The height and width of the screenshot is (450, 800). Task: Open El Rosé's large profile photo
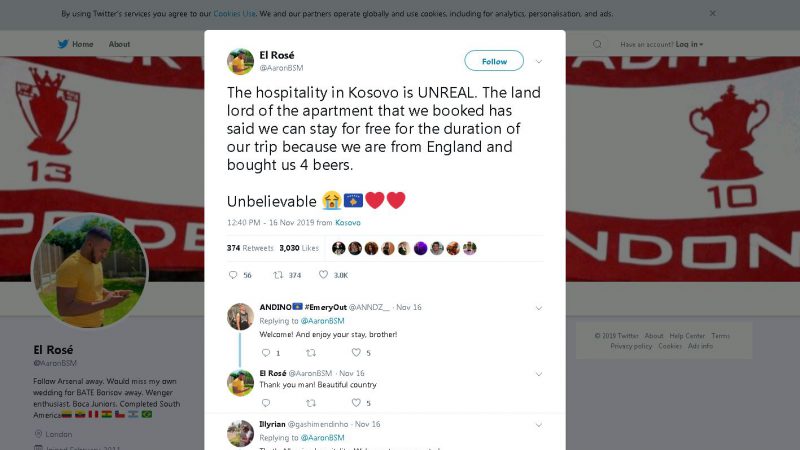90,270
